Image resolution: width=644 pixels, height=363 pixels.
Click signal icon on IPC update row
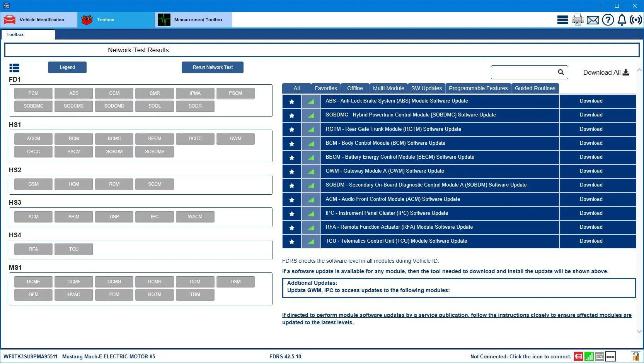coord(311,214)
